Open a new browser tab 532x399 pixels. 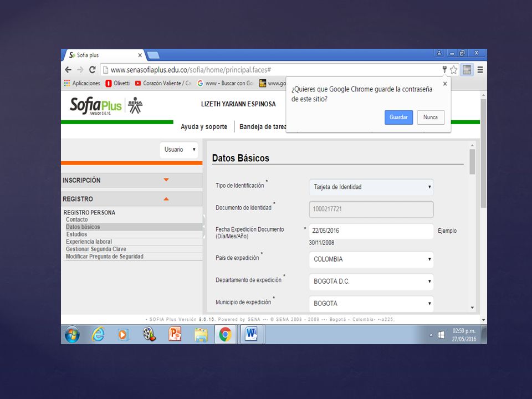coord(153,55)
